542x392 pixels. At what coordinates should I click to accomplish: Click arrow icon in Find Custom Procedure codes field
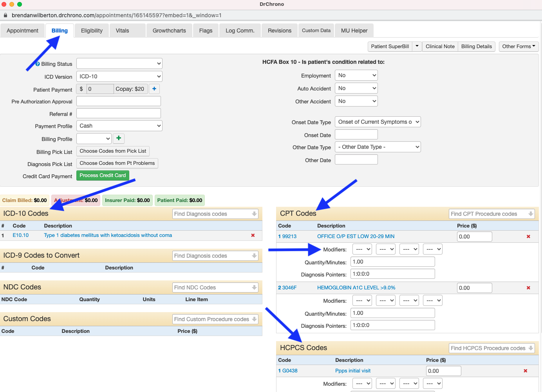(x=254, y=319)
